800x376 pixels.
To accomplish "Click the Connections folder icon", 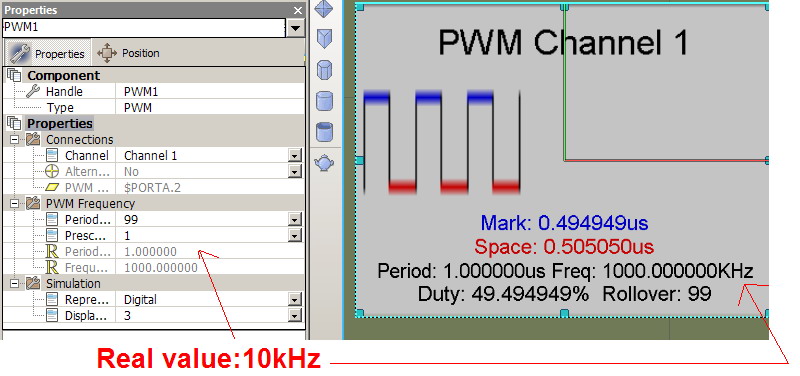I will [x=33, y=139].
